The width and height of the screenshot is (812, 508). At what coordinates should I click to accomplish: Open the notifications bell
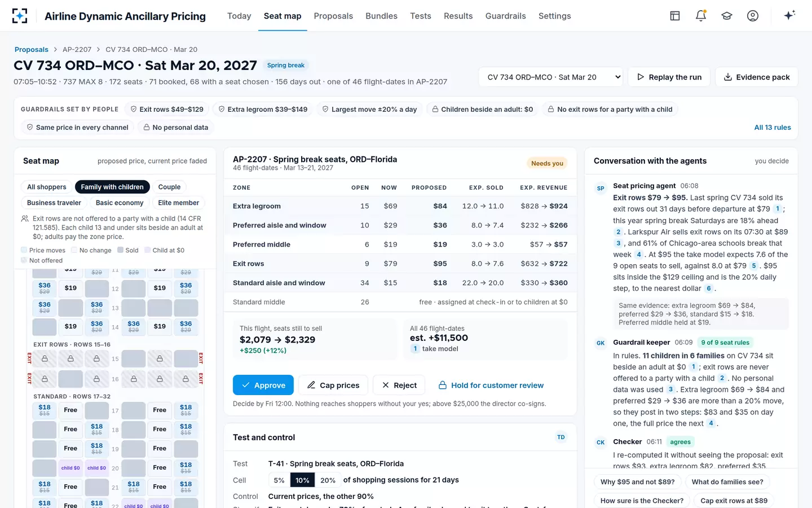click(701, 16)
